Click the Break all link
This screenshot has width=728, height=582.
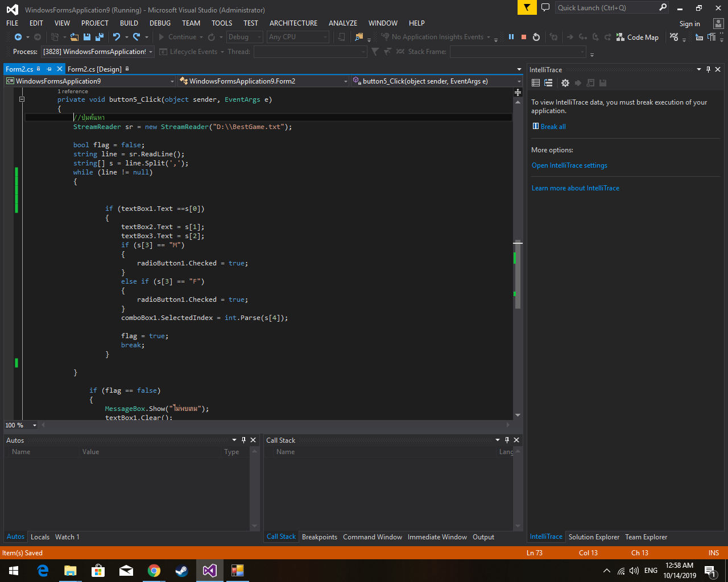(x=553, y=127)
